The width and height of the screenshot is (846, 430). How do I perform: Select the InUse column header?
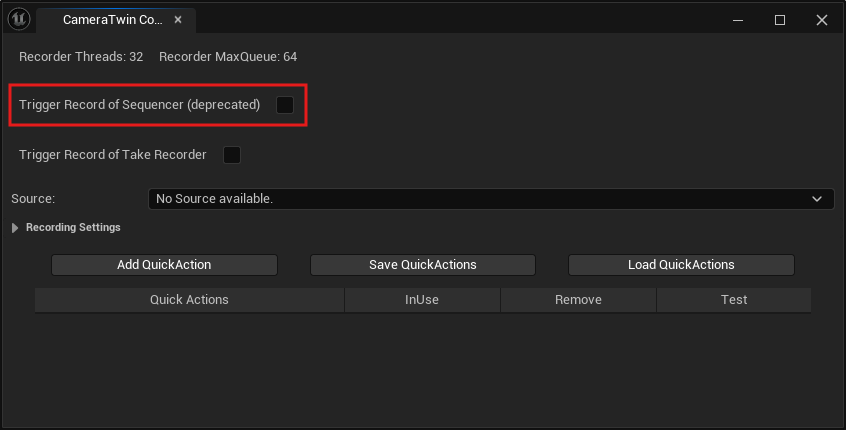(x=422, y=299)
